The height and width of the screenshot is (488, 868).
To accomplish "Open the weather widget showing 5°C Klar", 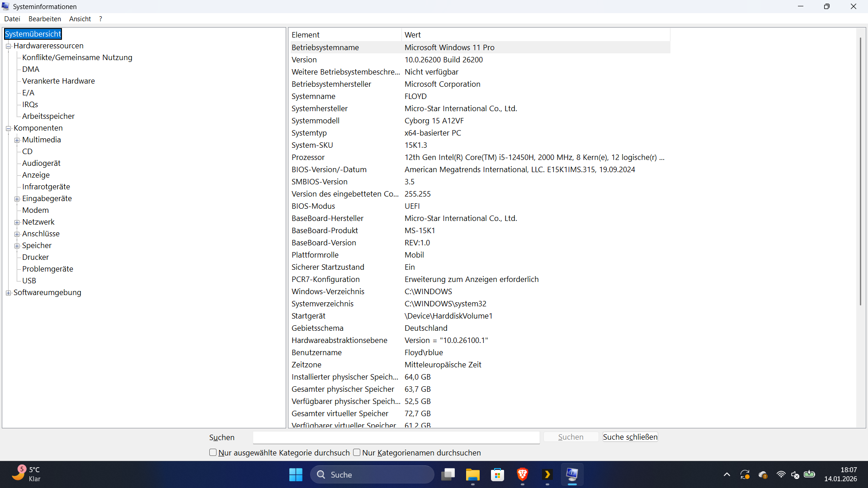I will [x=26, y=474].
